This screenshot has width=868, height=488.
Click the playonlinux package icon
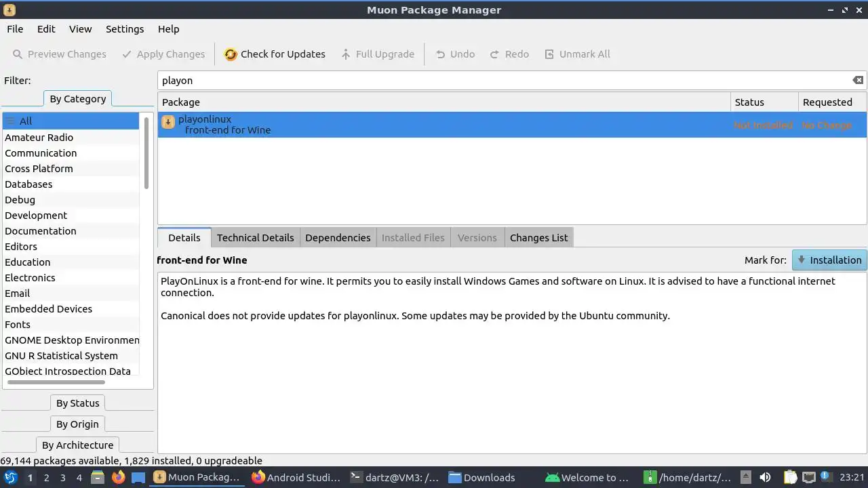point(168,123)
